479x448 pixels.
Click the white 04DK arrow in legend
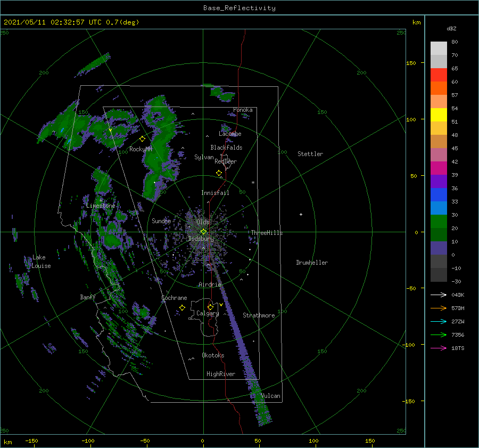pos(439,295)
